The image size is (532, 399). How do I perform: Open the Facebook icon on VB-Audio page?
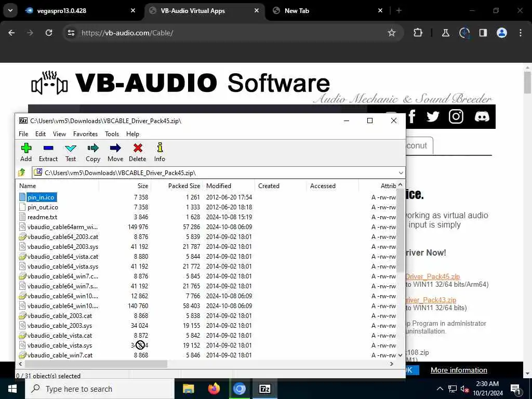pyautogui.click(x=412, y=117)
